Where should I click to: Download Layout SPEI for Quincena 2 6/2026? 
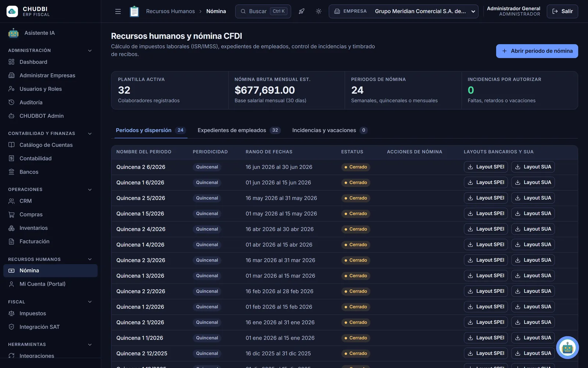(x=486, y=167)
